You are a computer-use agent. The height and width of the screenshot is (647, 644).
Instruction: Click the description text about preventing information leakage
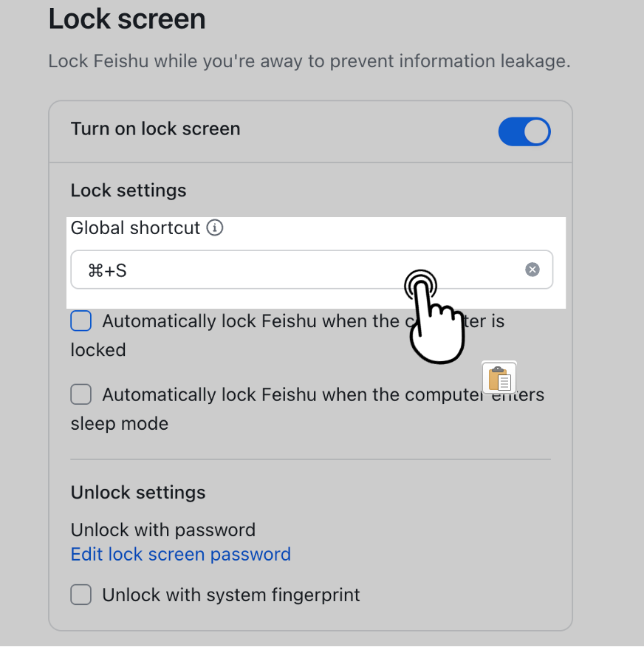[x=309, y=61]
